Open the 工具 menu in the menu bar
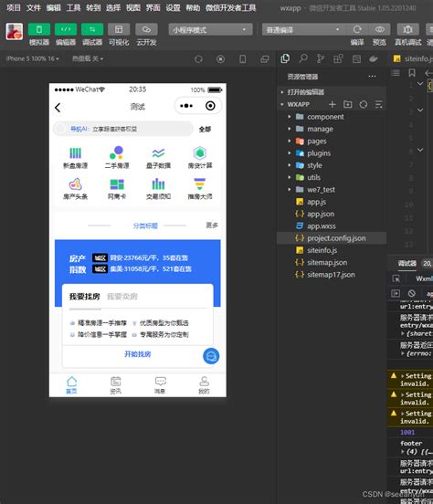This screenshot has width=433, height=504. click(73, 7)
